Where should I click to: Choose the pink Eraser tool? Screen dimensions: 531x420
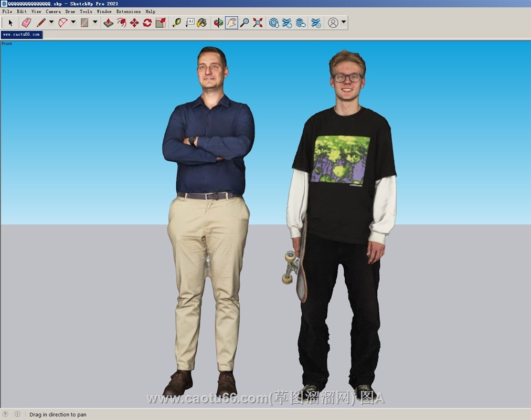tap(26, 23)
